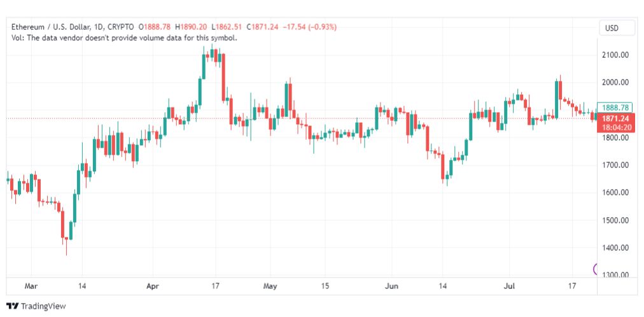Image resolution: width=644 pixels, height=317 pixels.
Task: Select the Apr label on time axis
Action: [153, 286]
